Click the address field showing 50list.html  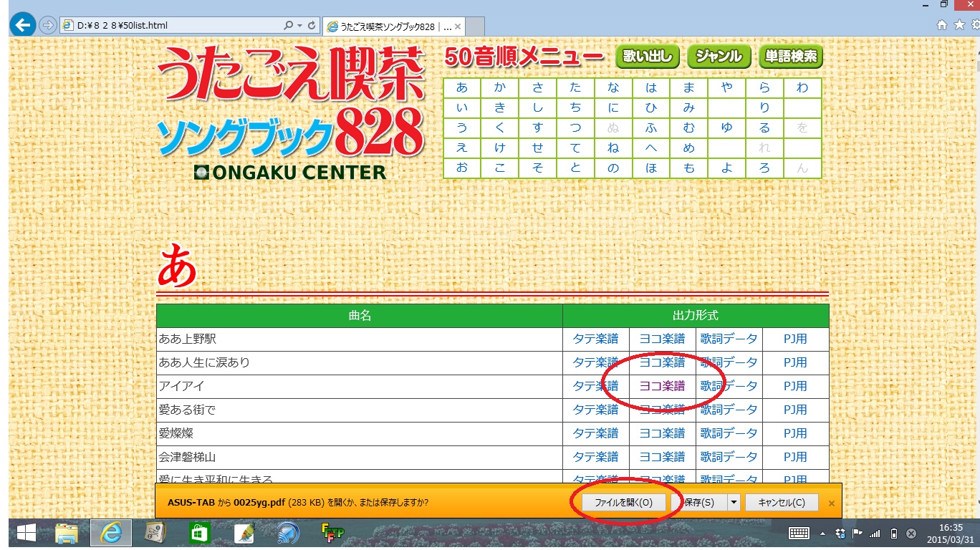click(x=172, y=26)
